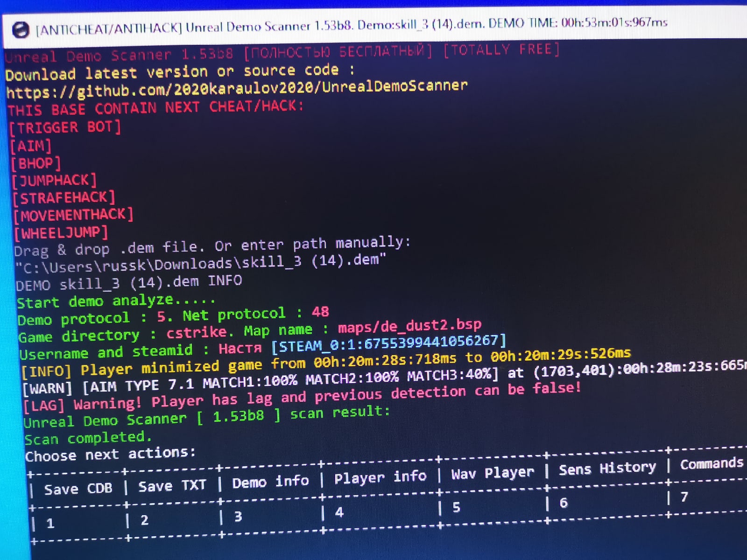This screenshot has height=560, width=747.
Task: Click the [WHEELJUMP] cheat line
Action: click(61, 232)
